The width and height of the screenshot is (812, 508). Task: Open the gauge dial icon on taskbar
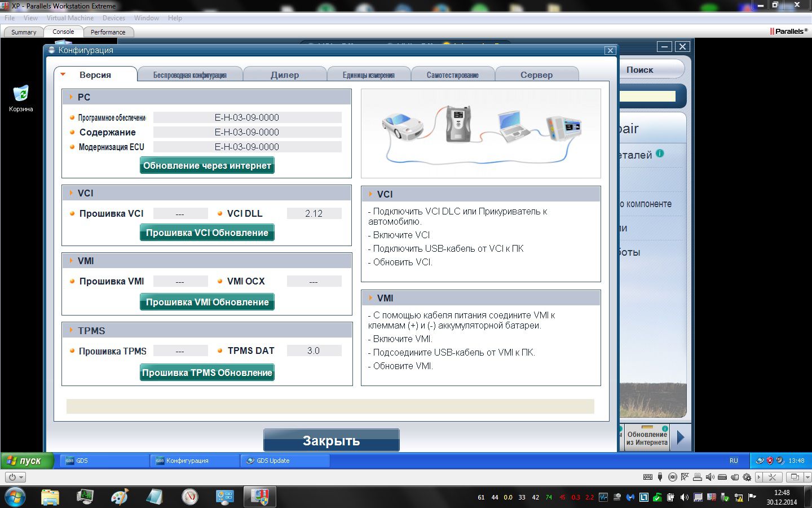(190, 497)
